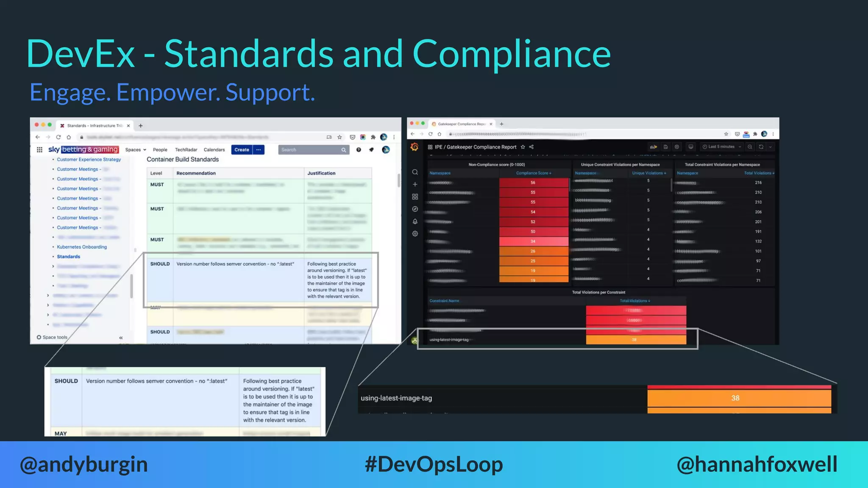Image resolution: width=868 pixels, height=488 pixels.
Task: Share the Gatekeeper Compliance Report dashboard
Action: pyautogui.click(x=531, y=147)
